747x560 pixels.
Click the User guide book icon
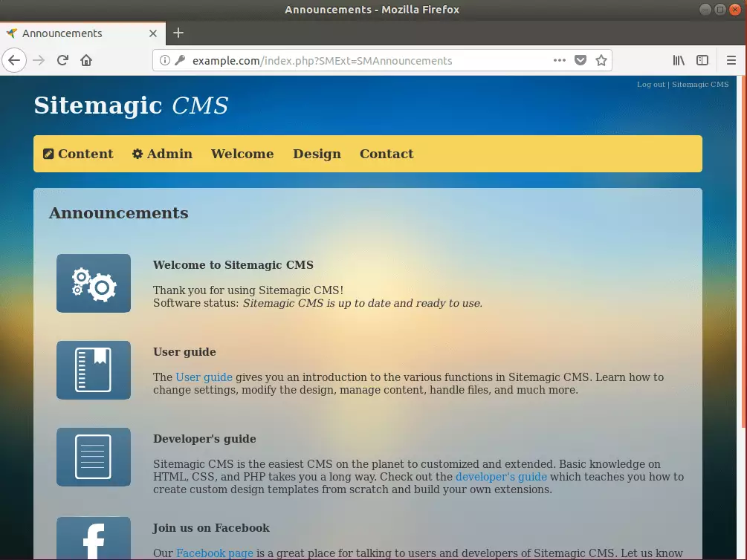94,370
